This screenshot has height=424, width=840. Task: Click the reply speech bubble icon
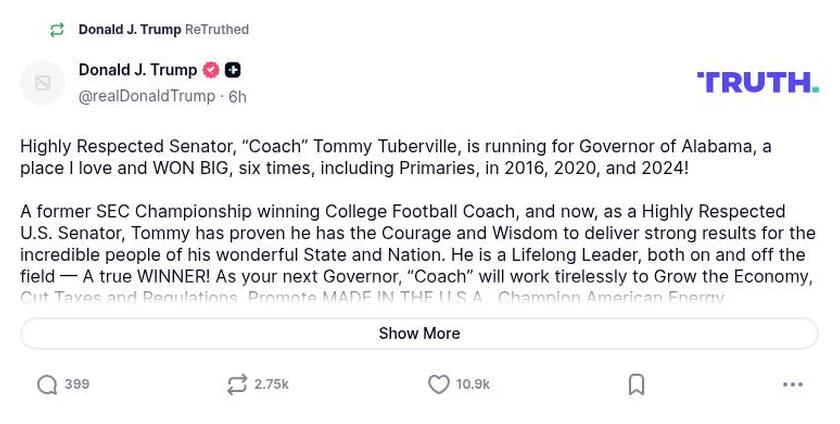click(x=47, y=385)
